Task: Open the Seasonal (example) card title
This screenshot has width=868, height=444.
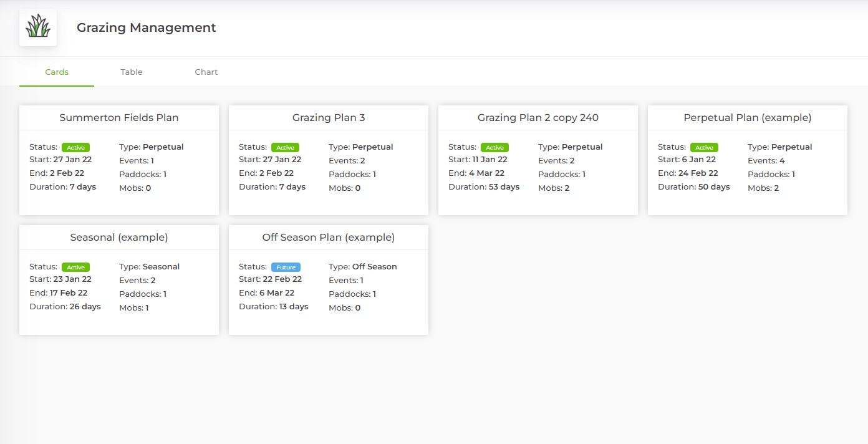Action: (x=119, y=237)
